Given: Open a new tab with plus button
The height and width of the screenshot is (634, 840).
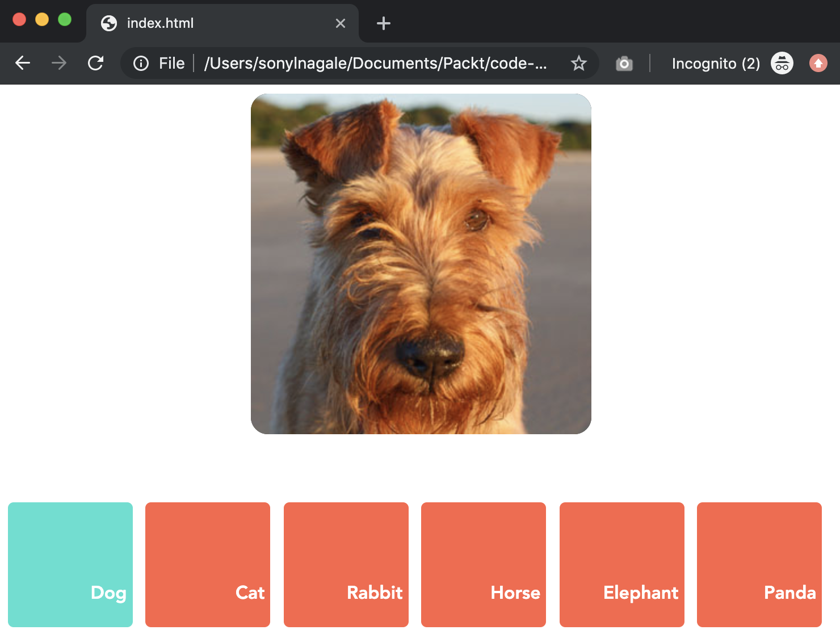Looking at the screenshot, I should (384, 23).
